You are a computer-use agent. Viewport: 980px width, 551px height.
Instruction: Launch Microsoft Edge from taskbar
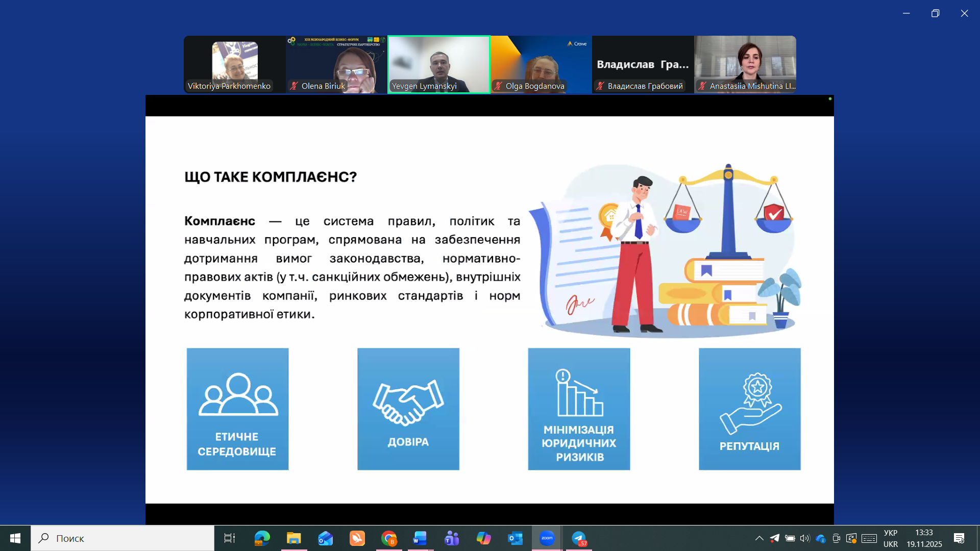262,538
